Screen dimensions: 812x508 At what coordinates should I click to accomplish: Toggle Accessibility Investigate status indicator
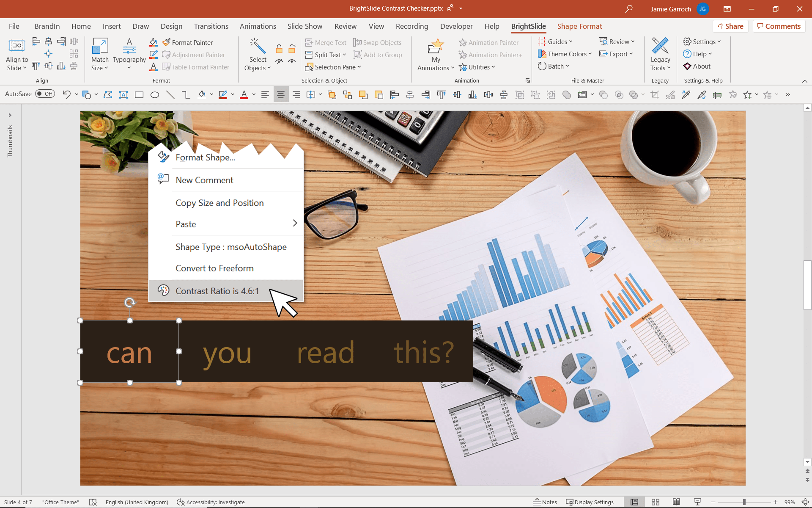tap(211, 502)
